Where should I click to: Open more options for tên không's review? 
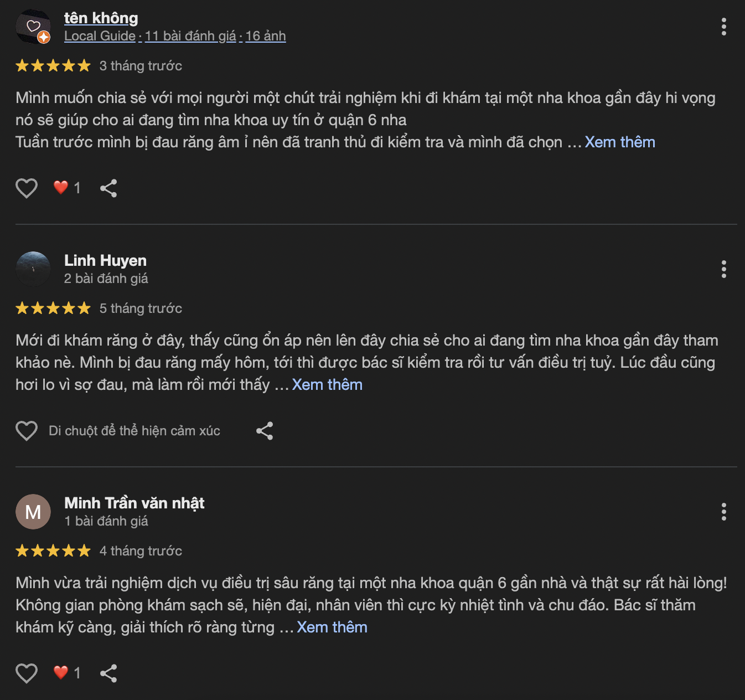click(723, 27)
